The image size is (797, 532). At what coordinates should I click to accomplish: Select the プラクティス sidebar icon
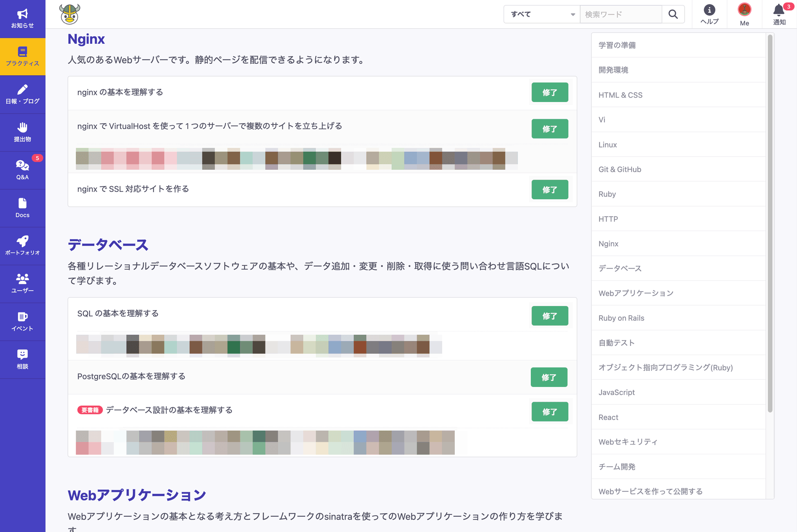[22, 57]
